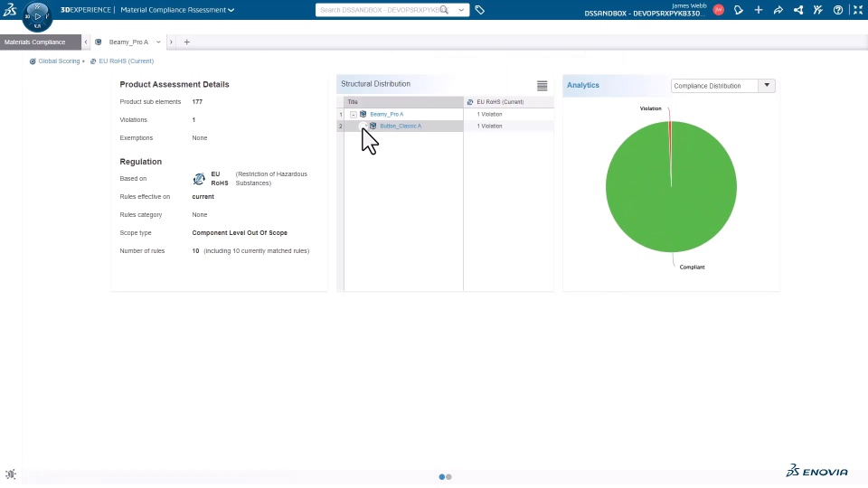
Task: Click previous tab chevron
Action: point(86,42)
